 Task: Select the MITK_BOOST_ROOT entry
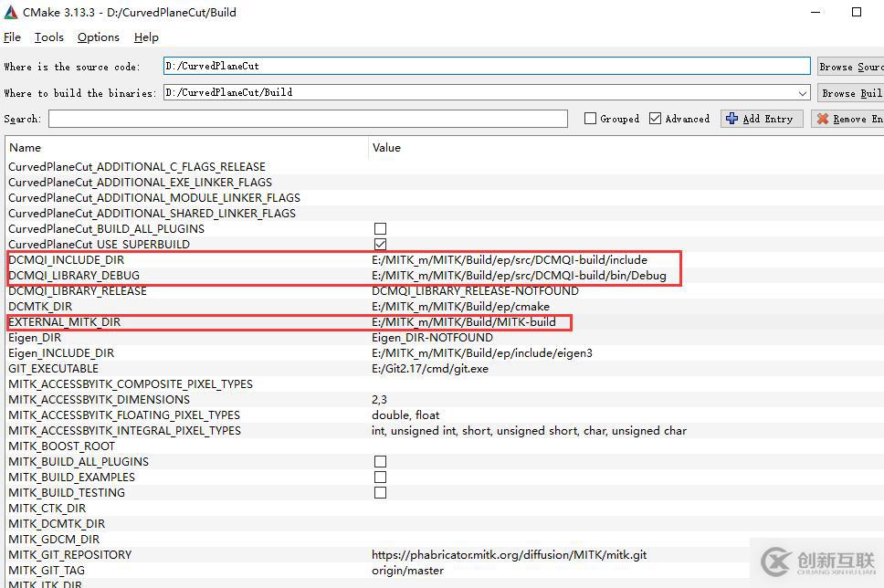tap(61, 446)
